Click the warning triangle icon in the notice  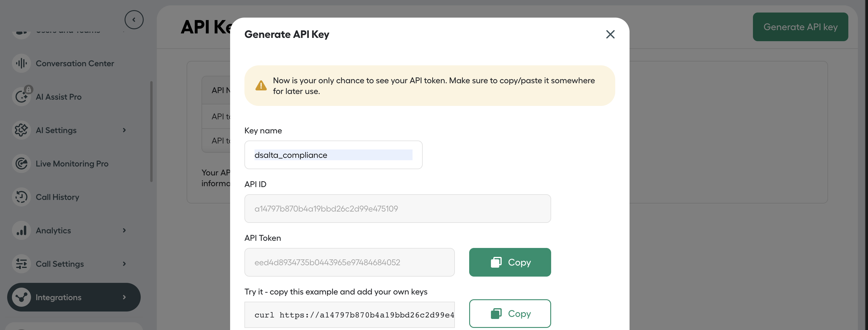pyautogui.click(x=261, y=86)
